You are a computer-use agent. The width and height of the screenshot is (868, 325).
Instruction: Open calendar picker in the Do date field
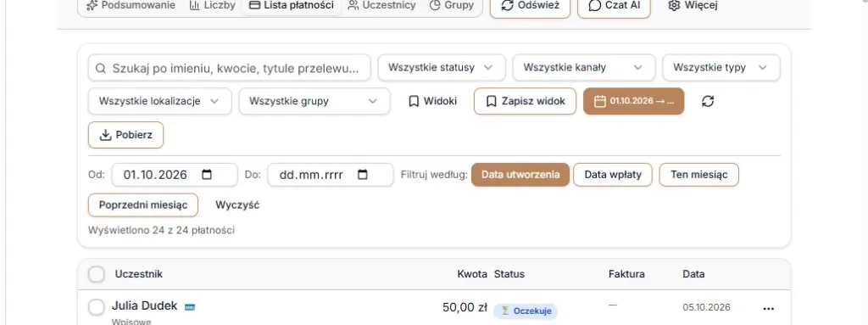pos(363,175)
